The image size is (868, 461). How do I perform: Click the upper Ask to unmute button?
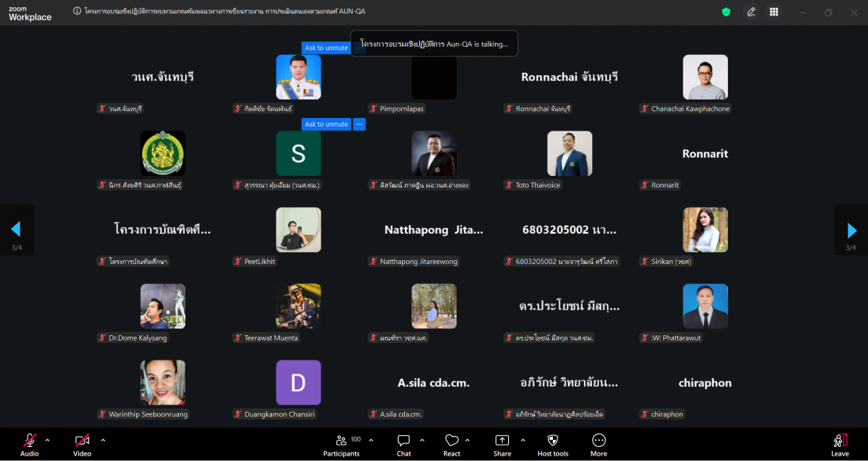coord(326,48)
